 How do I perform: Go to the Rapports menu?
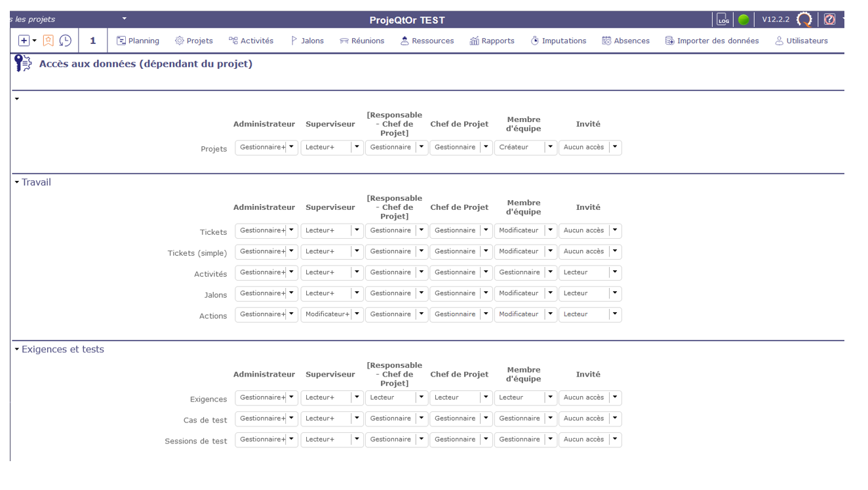click(x=492, y=41)
